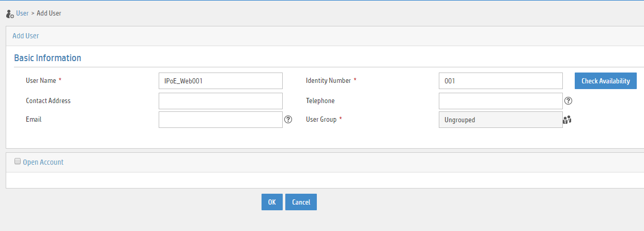This screenshot has height=231, width=644.
Task: Click the user icon beside the breadcrumb
Action: click(x=9, y=13)
